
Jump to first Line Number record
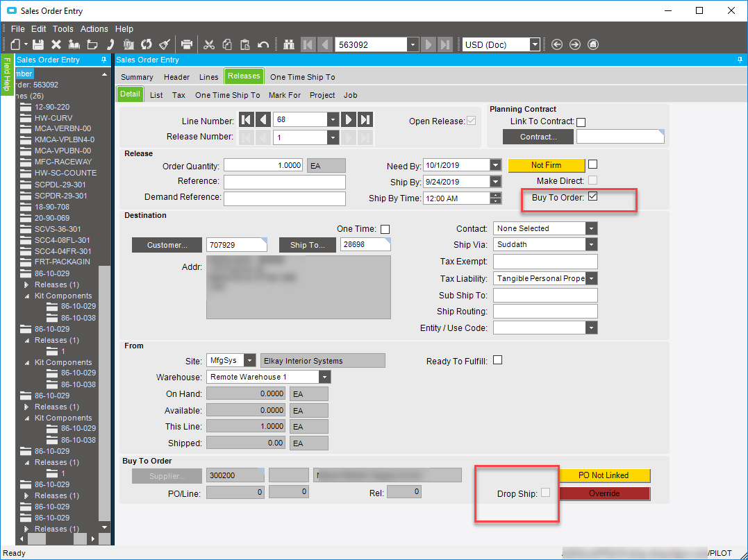[246, 119]
